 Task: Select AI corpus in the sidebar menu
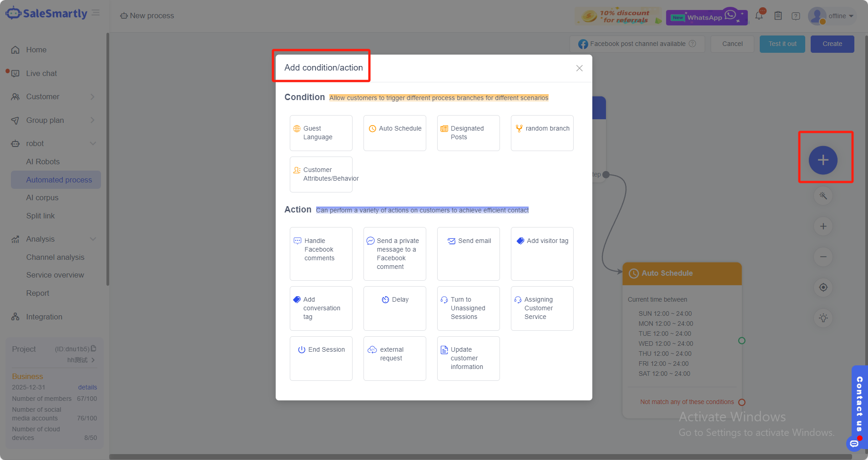[42, 197]
